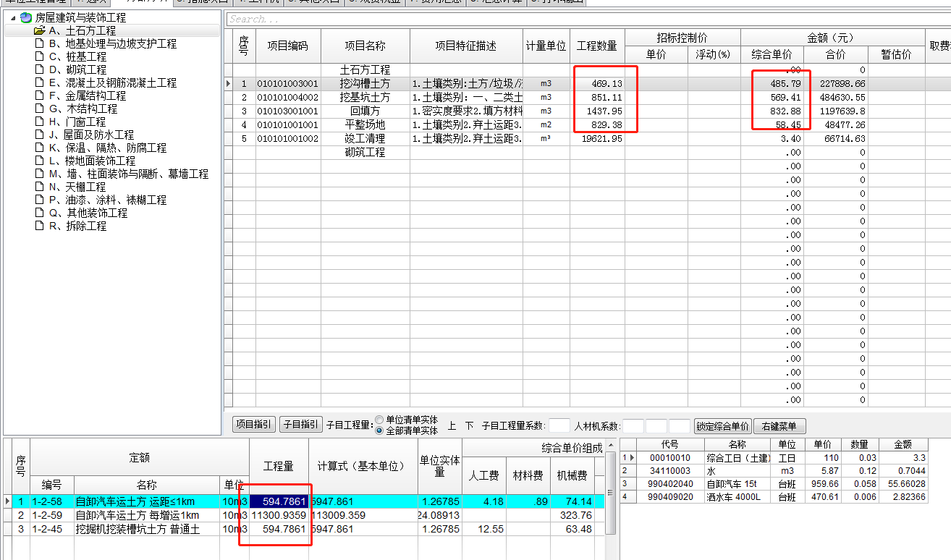Open C、桩基工程 chapter
Viewport: 951px width, 560px height.
[x=77, y=56]
